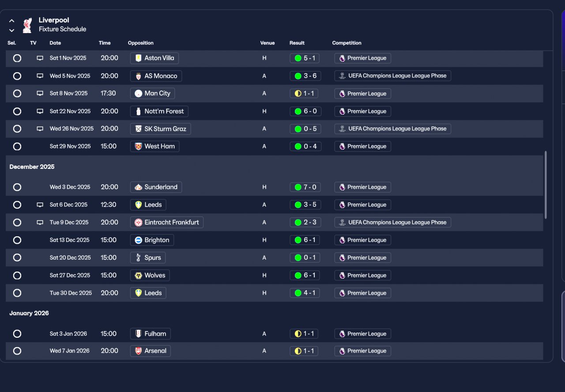Click the TV icon for the Aston Villa match

tap(40, 58)
